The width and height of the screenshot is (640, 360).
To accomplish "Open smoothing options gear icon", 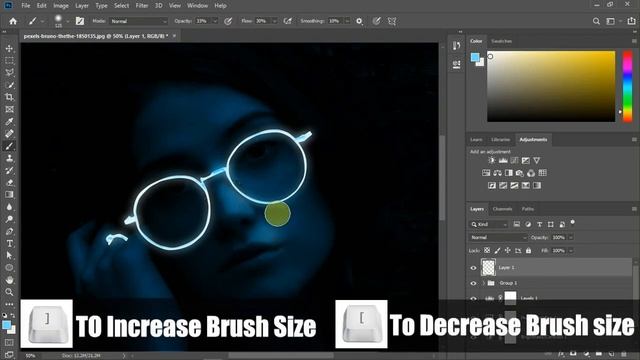I will [359, 21].
